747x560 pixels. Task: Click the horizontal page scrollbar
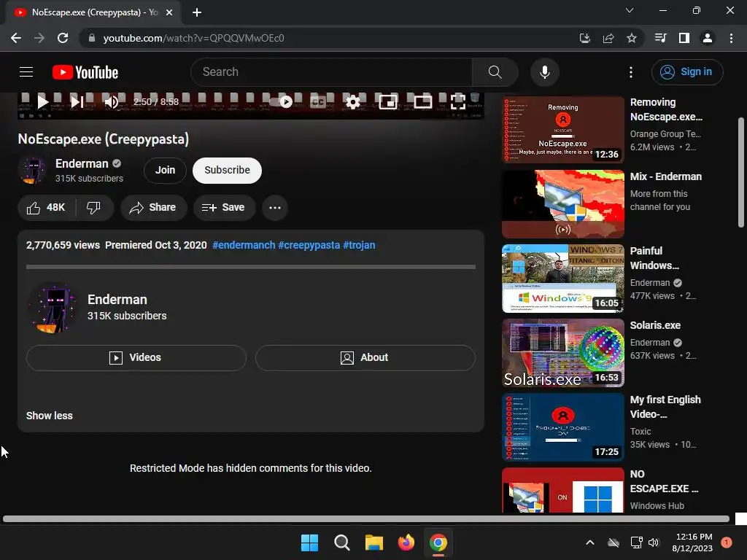pos(366,519)
